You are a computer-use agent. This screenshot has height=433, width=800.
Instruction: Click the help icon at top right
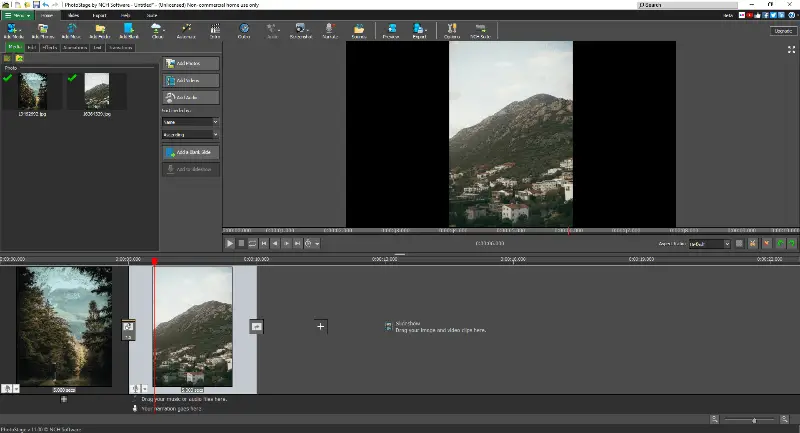pyautogui.click(x=791, y=15)
